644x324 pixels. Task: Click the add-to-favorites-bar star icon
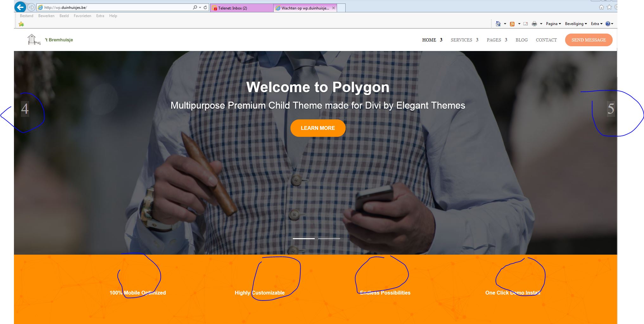tap(21, 24)
